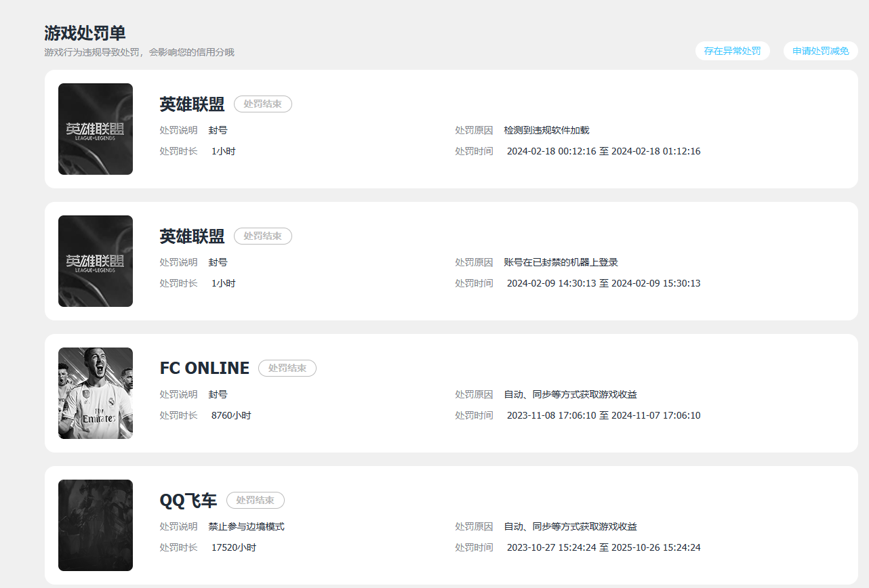This screenshot has height=588, width=869.
Task: Click the QQ飞车 card title
Action: 188,500
